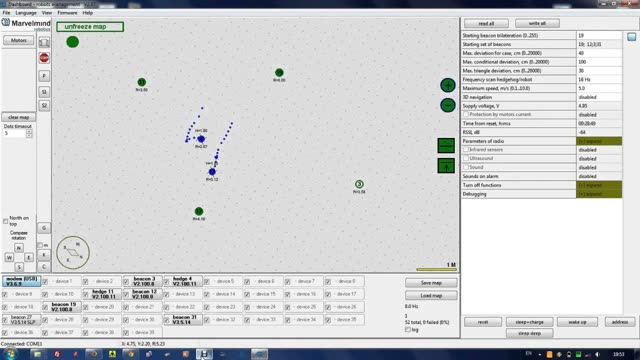Image resolution: width=640 pixels, height=360 pixels.
Task: Toggle checkbox for hedge 11
Action: (x=86, y=294)
